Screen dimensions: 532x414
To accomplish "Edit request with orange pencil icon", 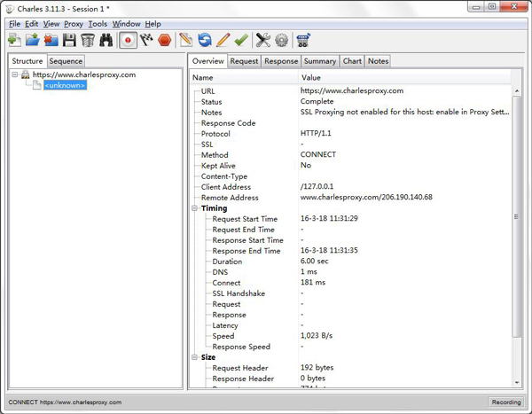I will [x=223, y=40].
